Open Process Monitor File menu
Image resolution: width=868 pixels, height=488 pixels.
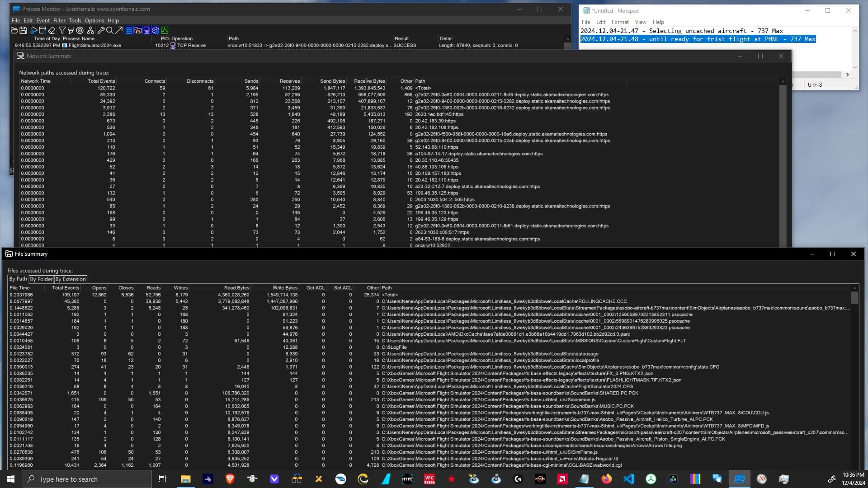point(16,20)
